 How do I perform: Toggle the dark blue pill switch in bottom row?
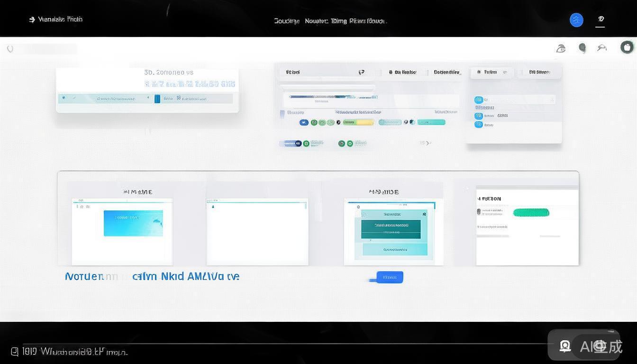[x=291, y=143]
